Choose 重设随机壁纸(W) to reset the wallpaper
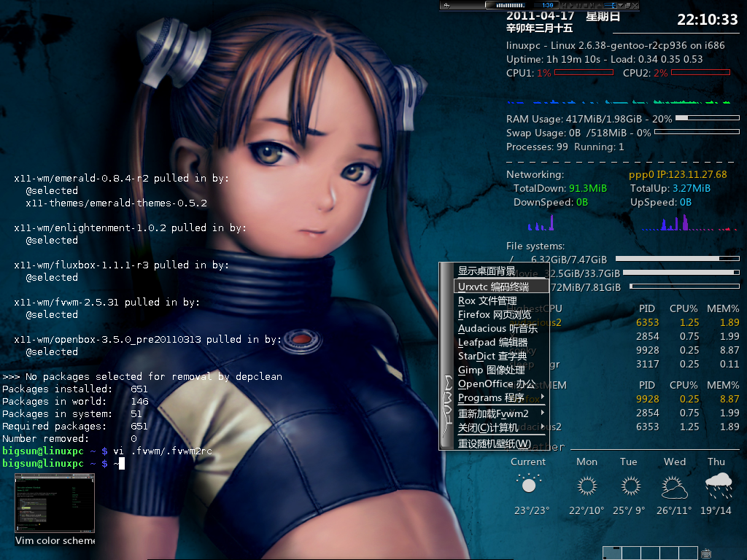Viewport: 747px width, 560px height. [x=500, y=443]
